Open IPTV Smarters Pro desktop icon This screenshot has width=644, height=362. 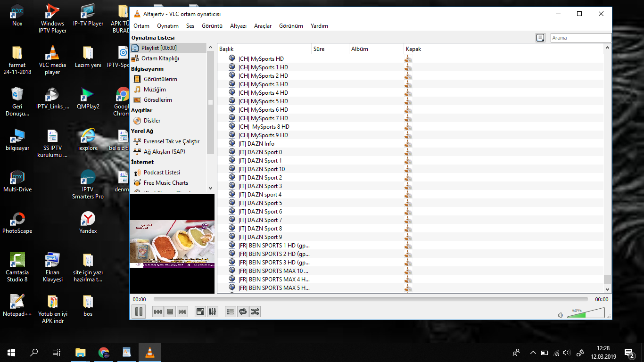(88, 184)
